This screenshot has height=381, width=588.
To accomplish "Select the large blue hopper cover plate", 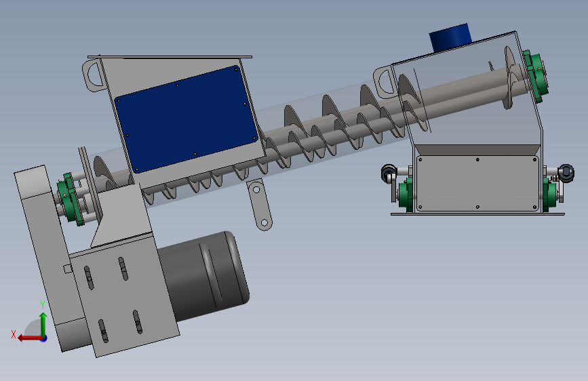I will tap(187, 119).
